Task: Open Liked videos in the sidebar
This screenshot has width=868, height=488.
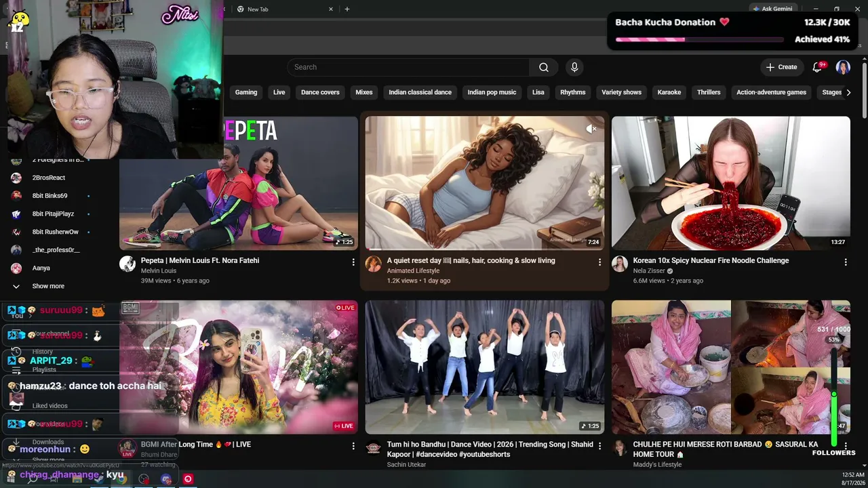Action: [50, 406]
